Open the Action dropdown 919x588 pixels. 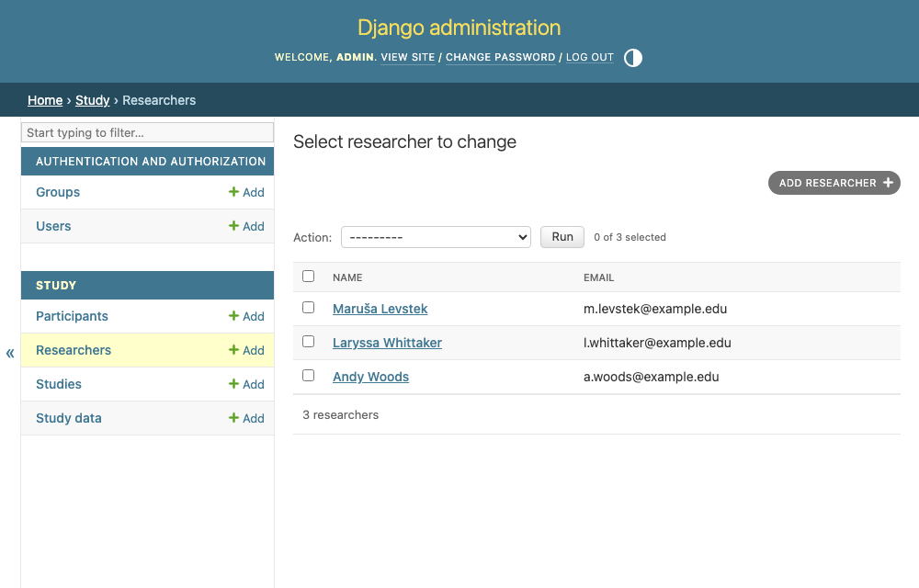pyautogui.click(x=436, y=237)
